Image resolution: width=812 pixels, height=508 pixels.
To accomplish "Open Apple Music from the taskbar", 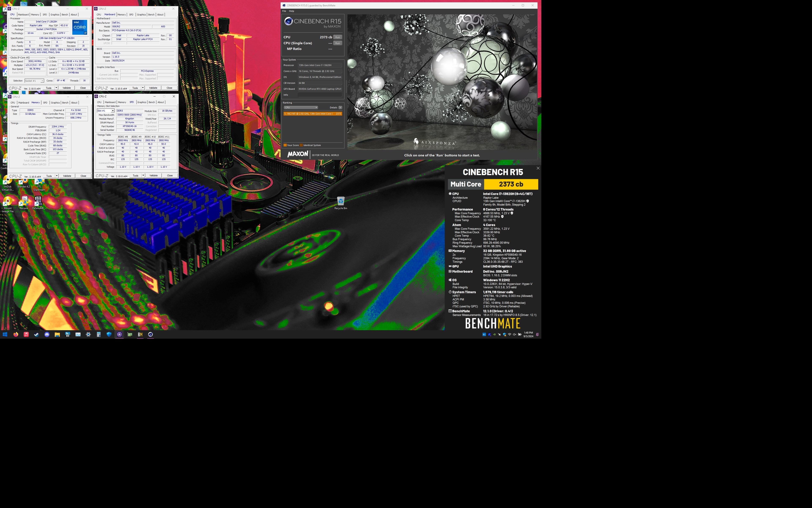I will pyautogui.click(x=26, y=334).
